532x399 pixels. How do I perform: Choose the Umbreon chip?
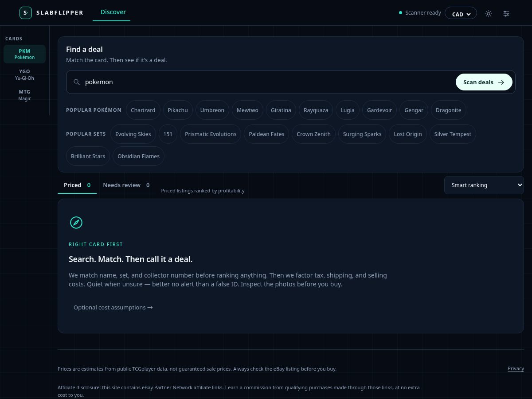(212, 110)
